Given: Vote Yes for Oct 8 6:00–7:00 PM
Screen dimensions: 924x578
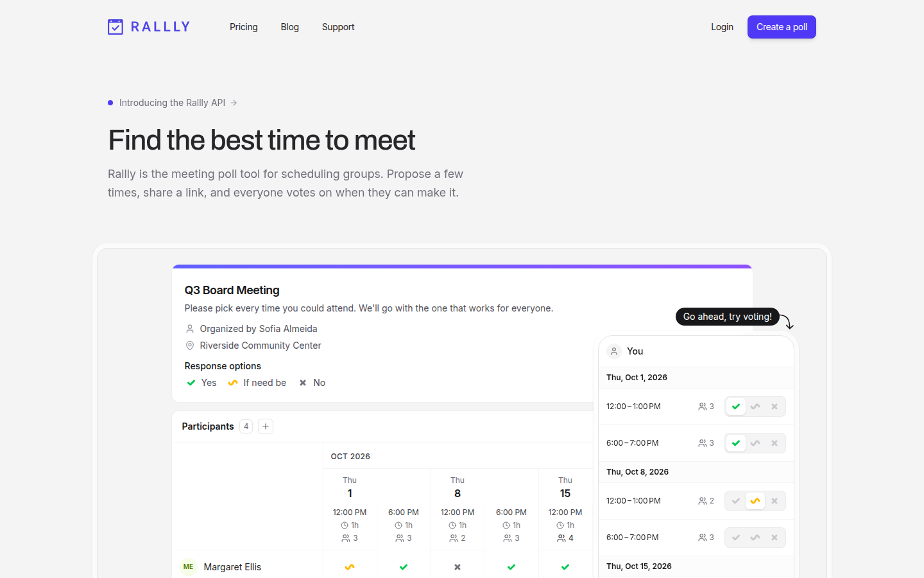Looking at the screenshot, I should click(736, 538).
